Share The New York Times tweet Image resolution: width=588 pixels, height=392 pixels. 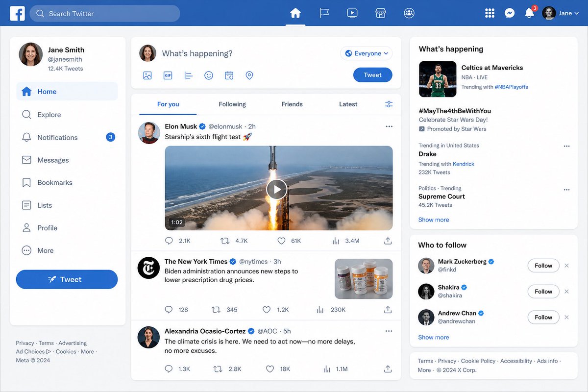(388, 310)
